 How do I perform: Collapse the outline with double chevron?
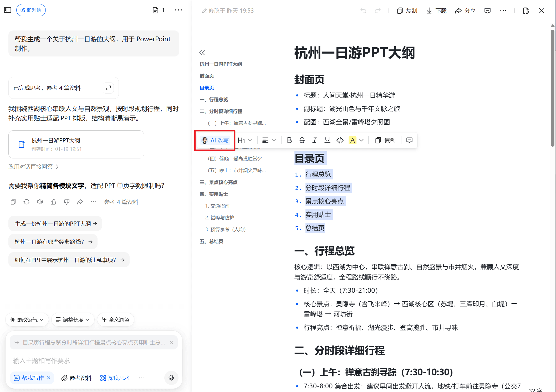202,53
